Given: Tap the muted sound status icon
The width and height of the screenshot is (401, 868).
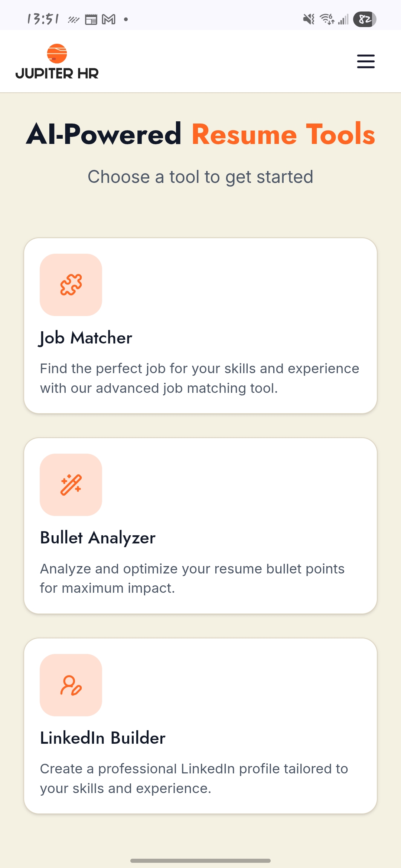Looking at the screenshot, I should tap(309, 19).
